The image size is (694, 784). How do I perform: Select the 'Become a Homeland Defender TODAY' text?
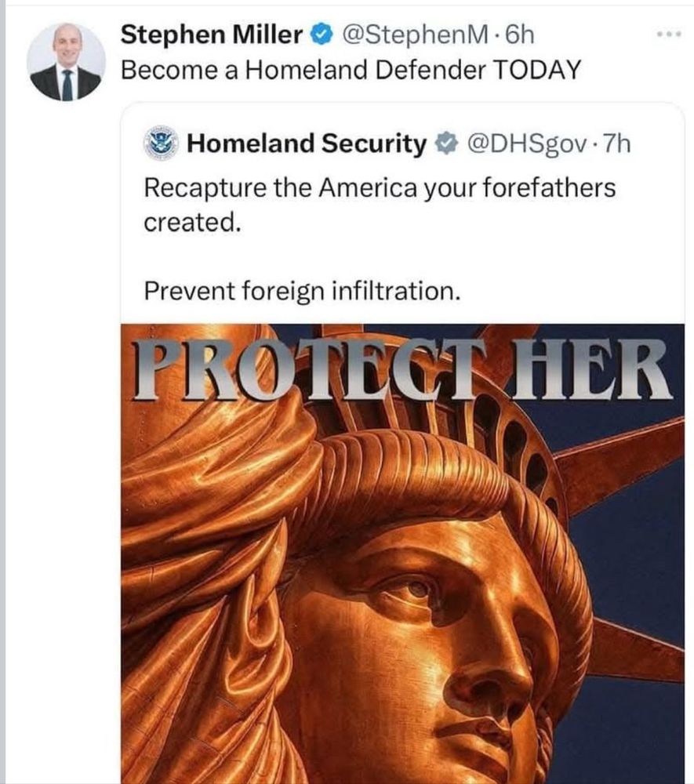[x=351, y=70]
